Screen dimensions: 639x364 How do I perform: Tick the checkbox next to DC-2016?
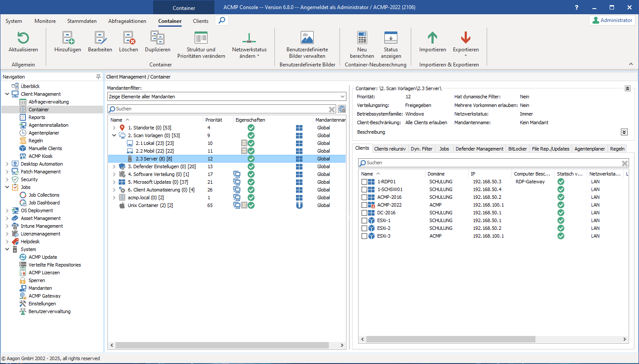(x=364, y=213)
